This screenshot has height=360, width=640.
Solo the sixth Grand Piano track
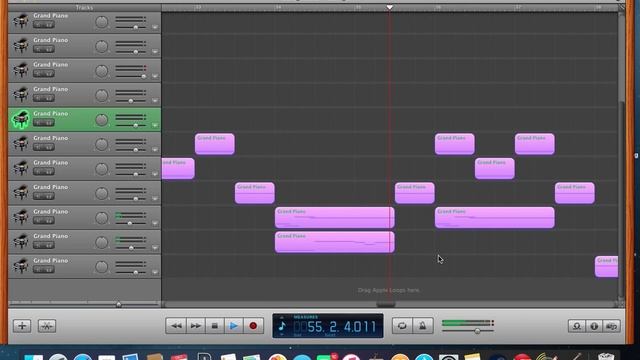[x=49, y=147]
